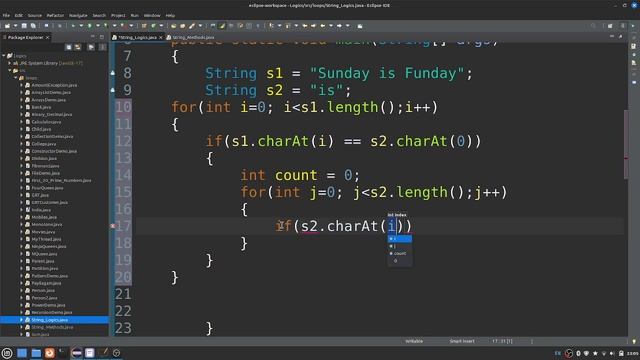Switch to the String_Methods.java editor tab
The image size is (640, 360).
[x=191, y=37]
